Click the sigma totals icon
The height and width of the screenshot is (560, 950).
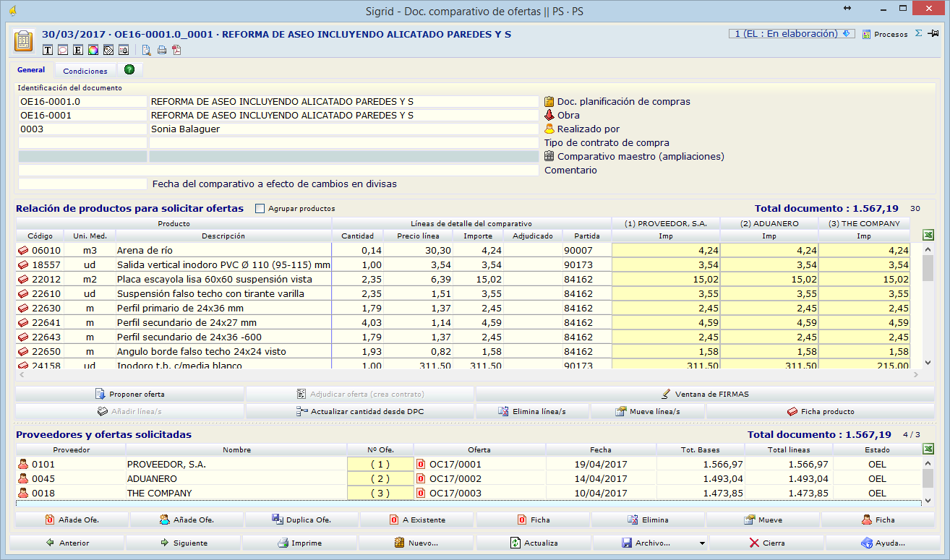[x=919, y=33]
